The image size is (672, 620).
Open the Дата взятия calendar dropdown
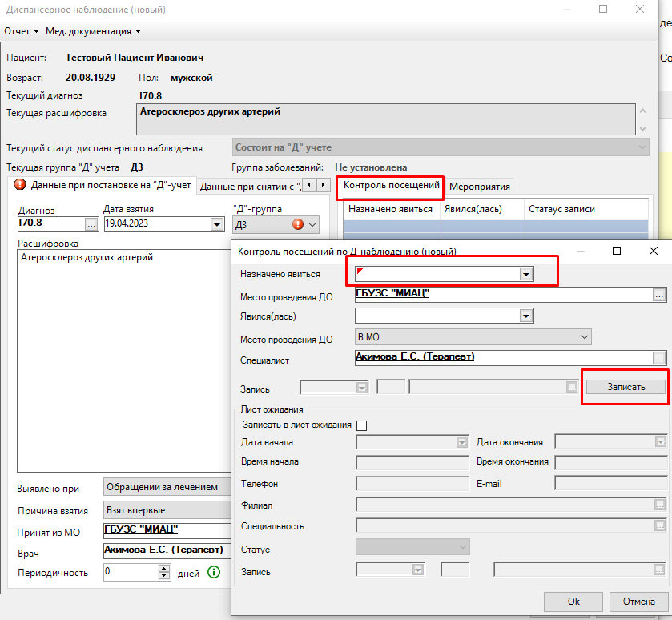coord(217,224)
